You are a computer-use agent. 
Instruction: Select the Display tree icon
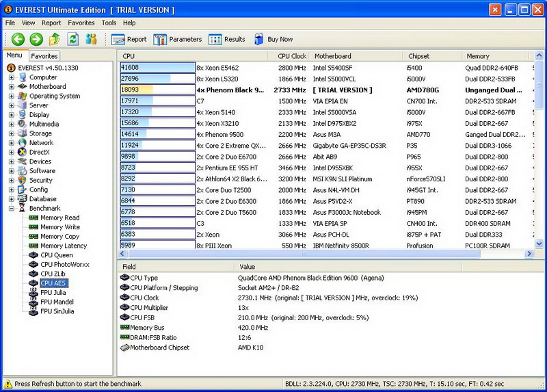(23, 114)
